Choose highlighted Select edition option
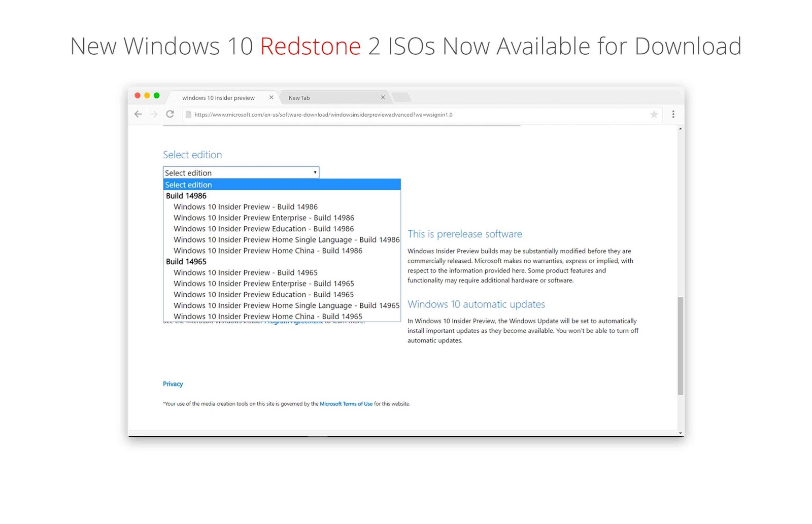The image size is (812, 524). [x=282, y=185]
